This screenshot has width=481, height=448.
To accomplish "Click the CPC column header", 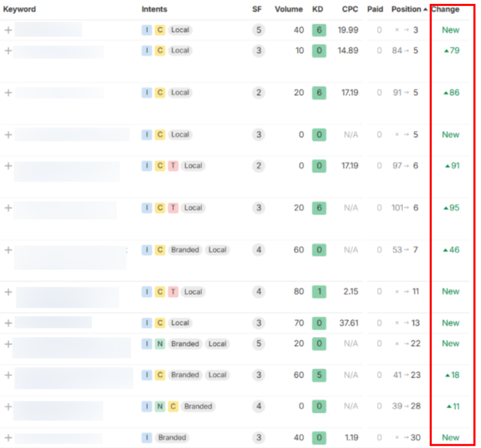I will [x=350, y=9].
